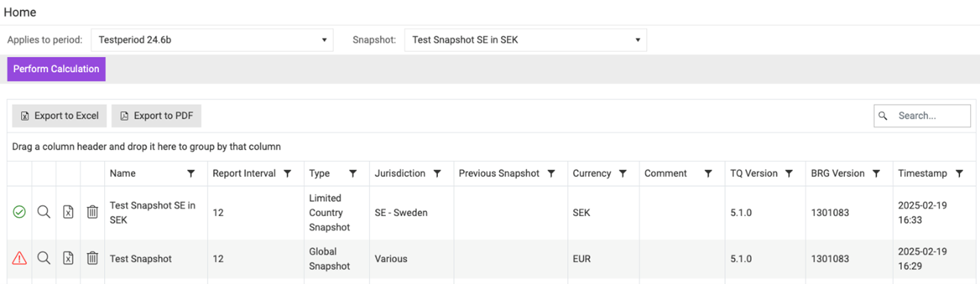Open filter for Jurisdiction column
The image size is (980, 284).
pos(437,174)
